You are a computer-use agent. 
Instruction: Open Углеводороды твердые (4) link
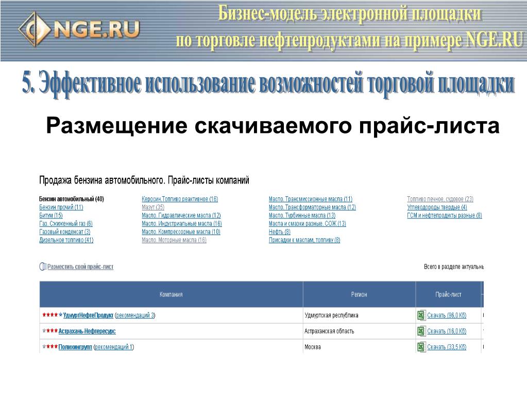pyautogui.click(x=437, y=207)
